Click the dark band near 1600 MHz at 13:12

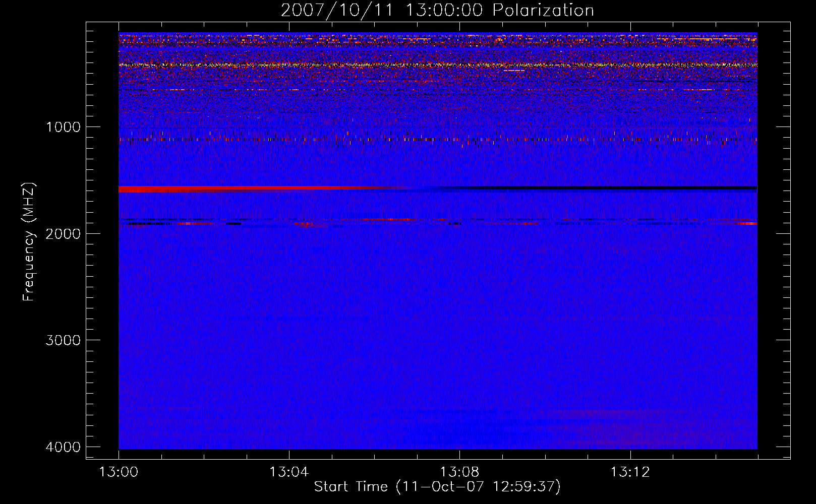tap(630, 188)
